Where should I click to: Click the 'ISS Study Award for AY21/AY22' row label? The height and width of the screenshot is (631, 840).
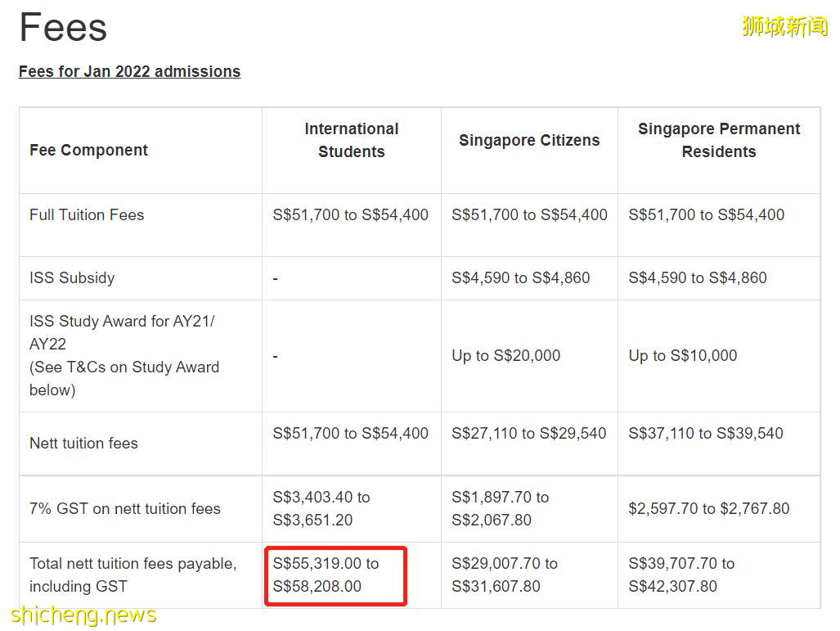coord(124,355)
